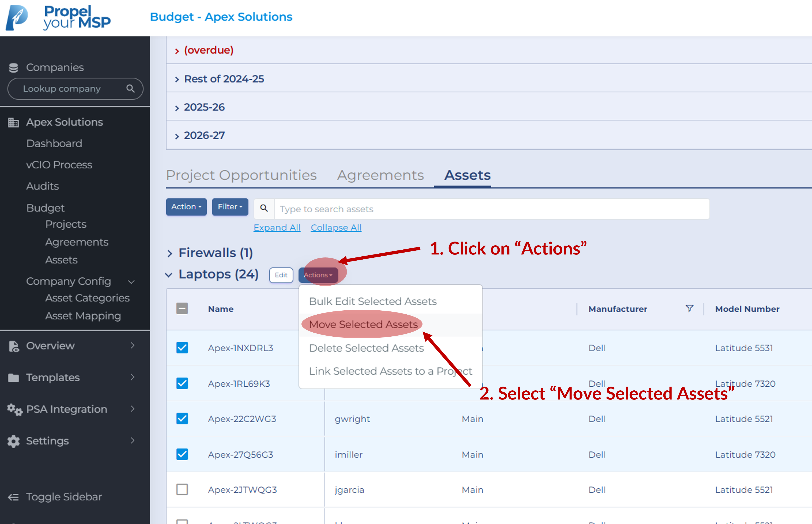Click the Toggle Sidebar arrow icon
Screen dimensions: 812x524
13,497
